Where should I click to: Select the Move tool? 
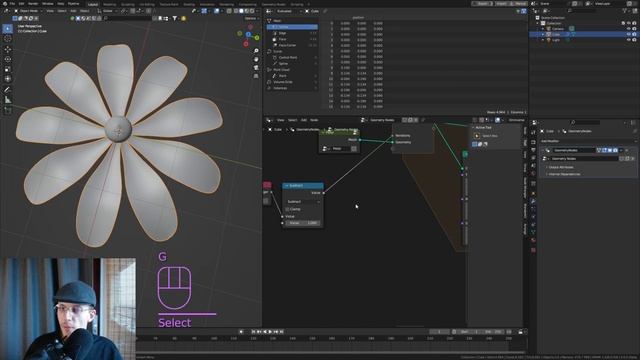click(x=7, y=49)
